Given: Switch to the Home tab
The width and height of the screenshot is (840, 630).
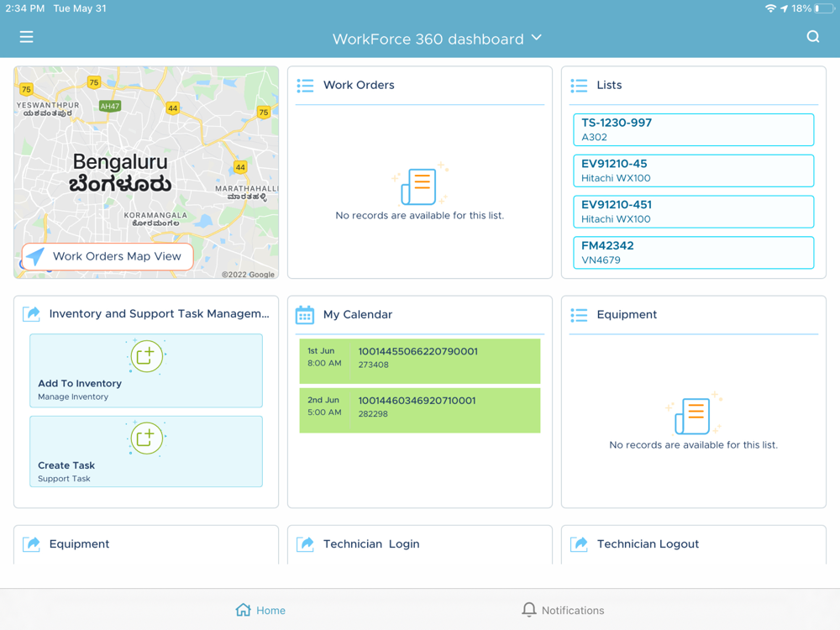Looking at the screenshot, I should [260, 610].
